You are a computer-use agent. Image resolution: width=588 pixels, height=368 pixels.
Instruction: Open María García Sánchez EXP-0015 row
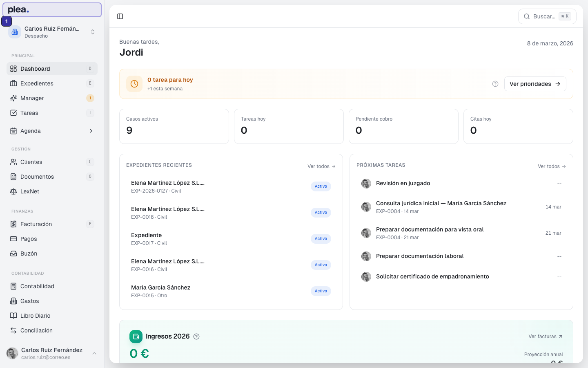click(x=231, y=291)
